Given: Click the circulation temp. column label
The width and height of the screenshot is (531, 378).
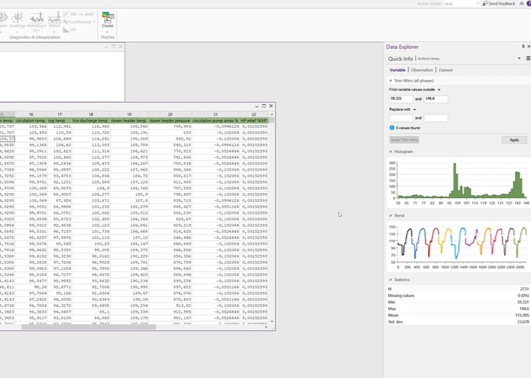Looking at the screenshot, I should click(x=31, y=120).
